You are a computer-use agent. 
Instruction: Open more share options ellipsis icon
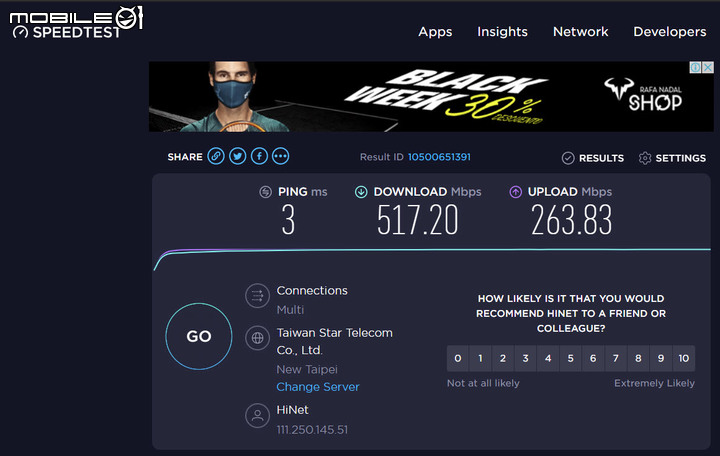[281, 157]
